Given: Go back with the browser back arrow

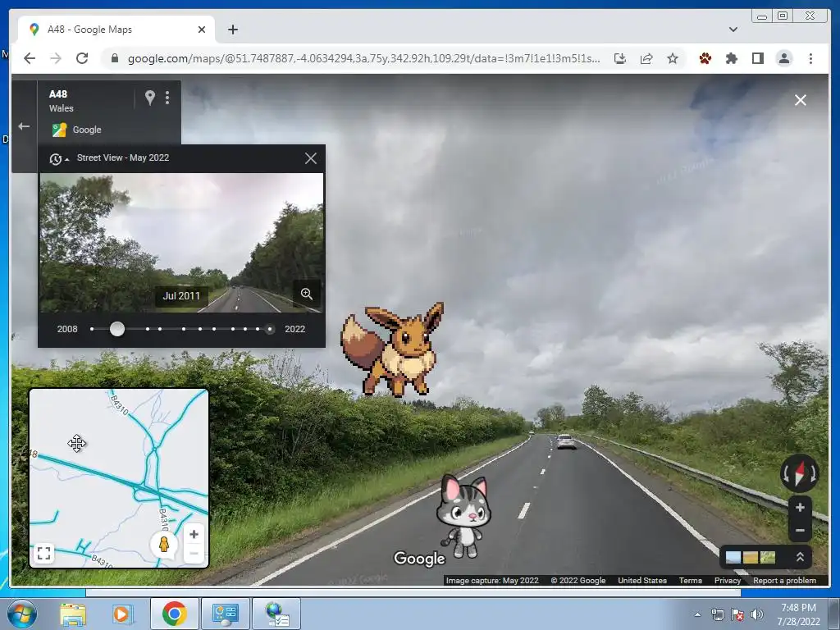Looking at the screenshot, I should click(x=30, y=58).
